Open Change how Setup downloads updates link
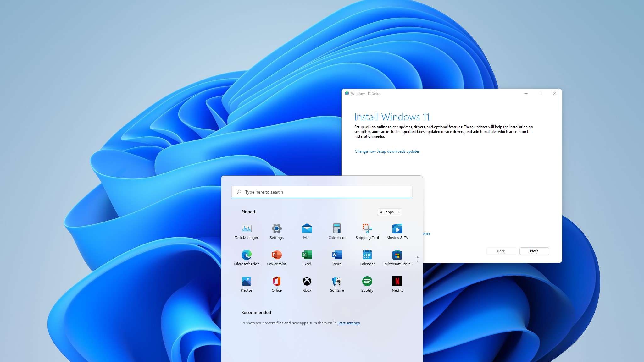 coord(387,151)
